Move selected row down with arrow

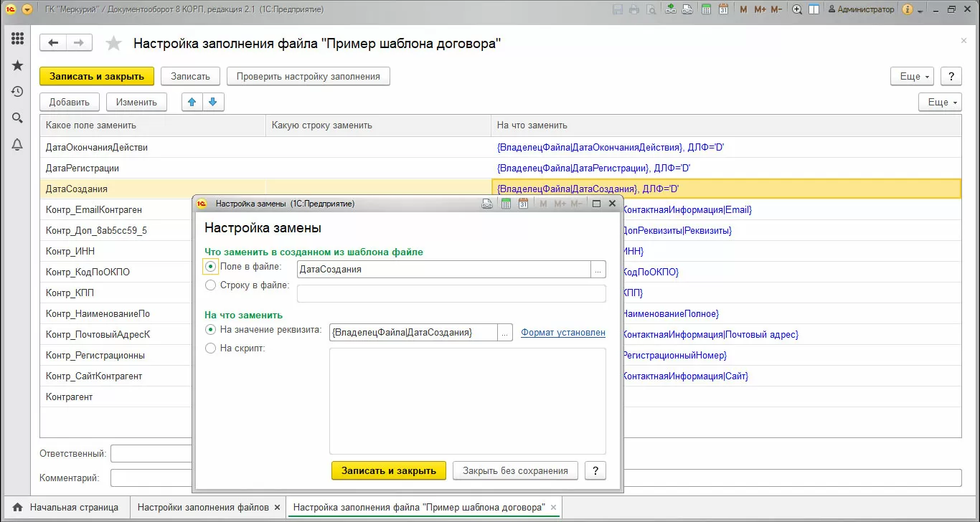(x=214, y=103)
